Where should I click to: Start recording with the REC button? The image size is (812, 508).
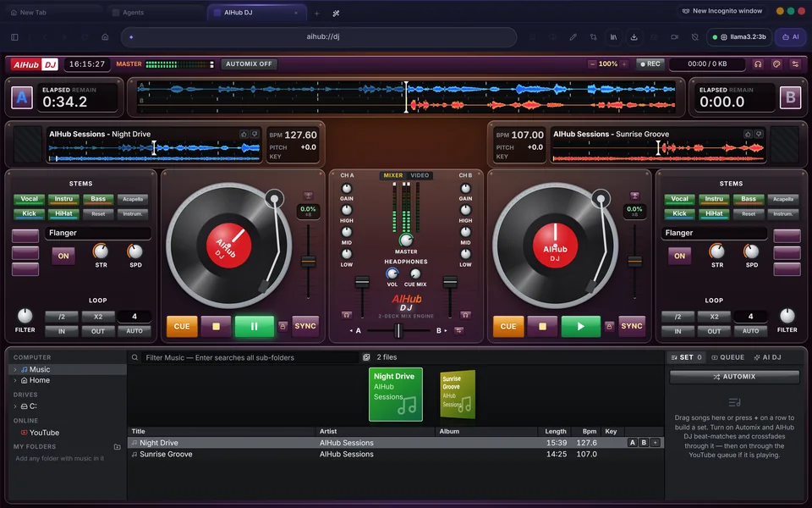[650, 63]
